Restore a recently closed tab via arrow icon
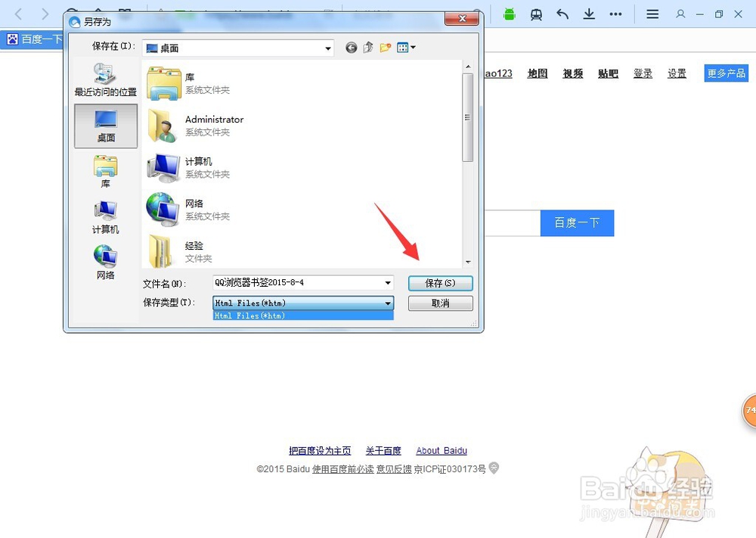Viewport: 756px width, 538px height. click(x=562, y=14)
